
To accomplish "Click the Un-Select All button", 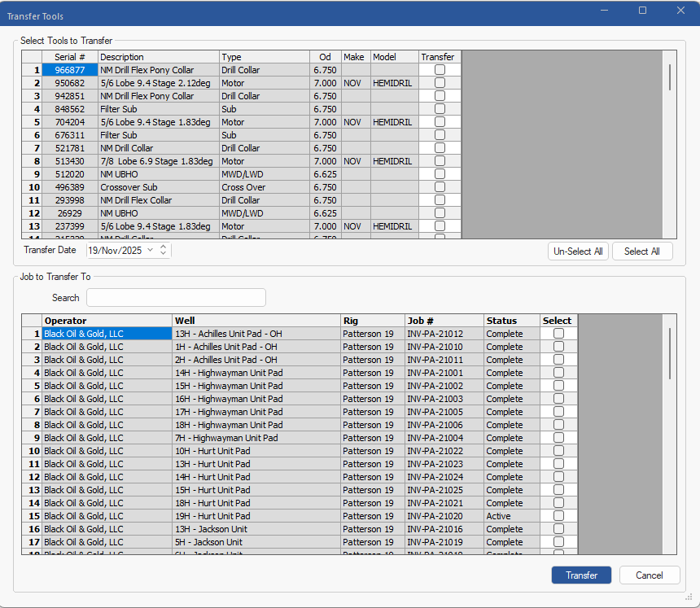I will [x=578, y=252].
